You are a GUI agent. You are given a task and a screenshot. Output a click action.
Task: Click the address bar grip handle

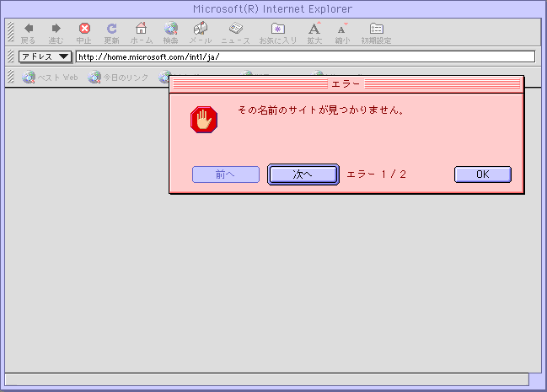pos(11,56)
